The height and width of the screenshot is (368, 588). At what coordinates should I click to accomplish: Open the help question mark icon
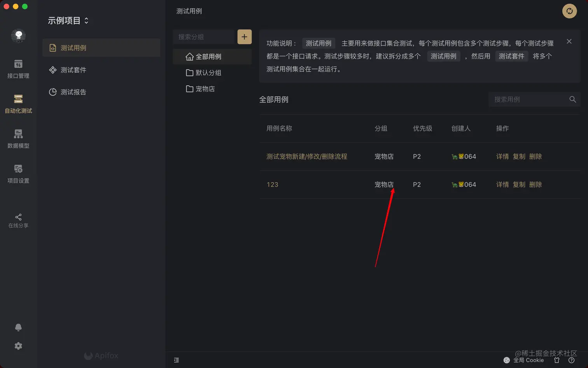(x=571, y=360)
